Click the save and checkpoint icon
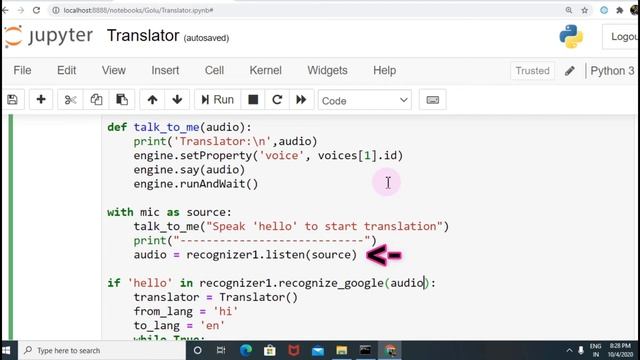Image resolution: width=640 pixels, height=360 pixels. pos(12,100)
